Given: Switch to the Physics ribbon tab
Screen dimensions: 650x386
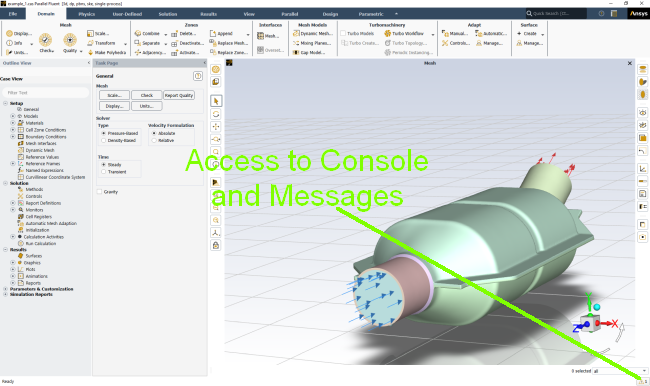Looking at the screenshot, I should coord(87,14).
